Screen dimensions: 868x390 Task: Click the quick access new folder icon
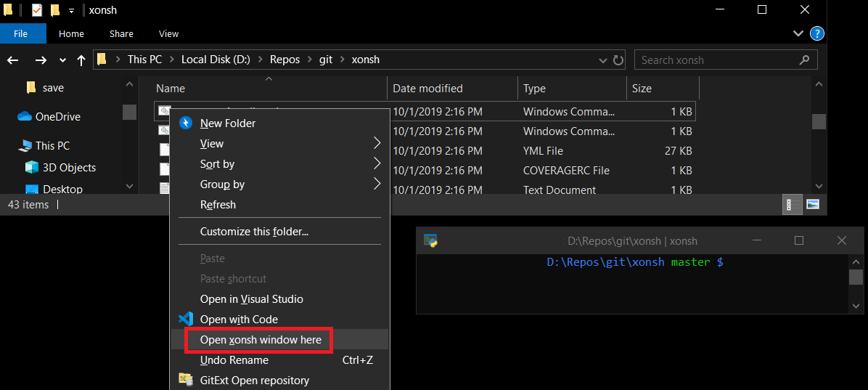pos(55,10)
